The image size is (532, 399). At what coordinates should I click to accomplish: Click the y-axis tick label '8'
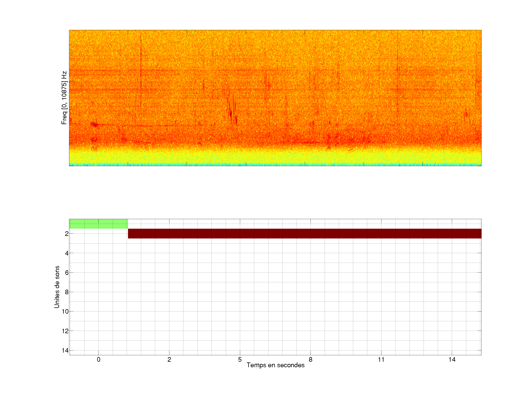coord(67,292)
